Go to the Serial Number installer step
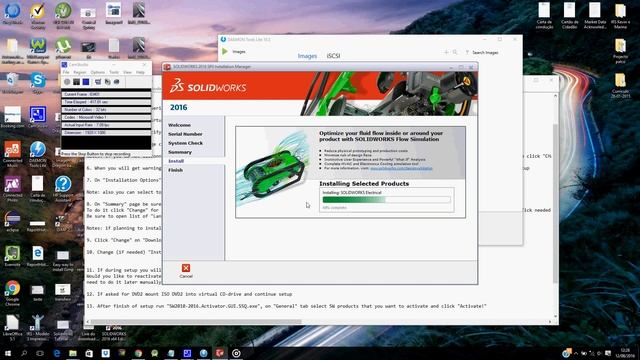 (x=185, y=134)
